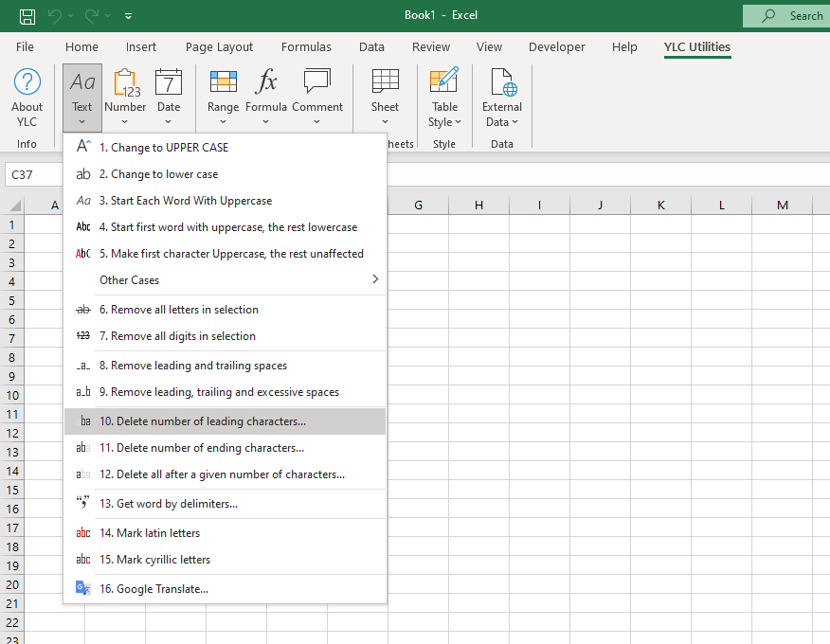
Task: Open the Formula fx icon
Action: tap(266, 82)
